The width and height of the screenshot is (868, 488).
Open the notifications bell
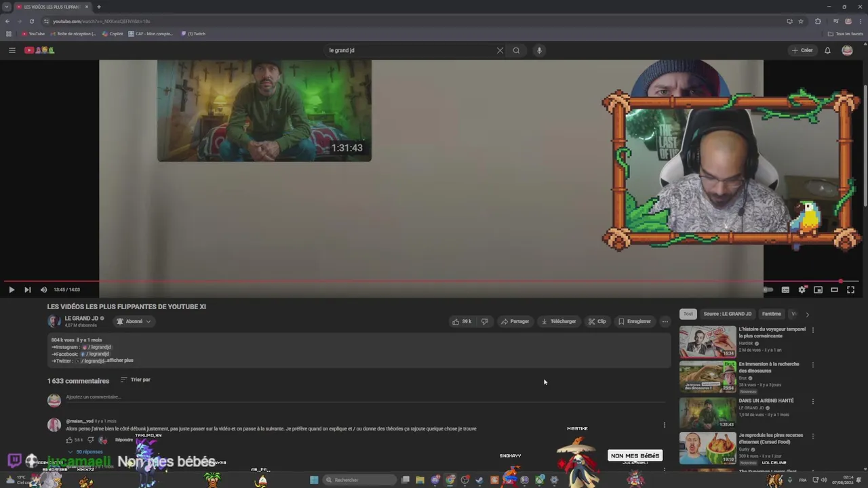[827, 50]
